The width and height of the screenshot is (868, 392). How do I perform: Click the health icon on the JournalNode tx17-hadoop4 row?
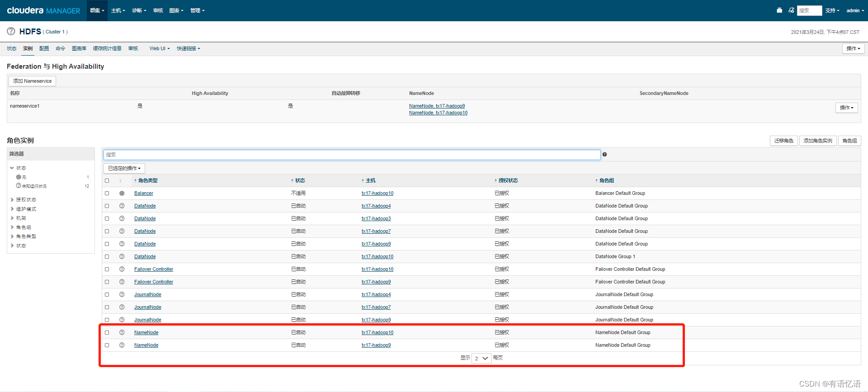[122, 294]
